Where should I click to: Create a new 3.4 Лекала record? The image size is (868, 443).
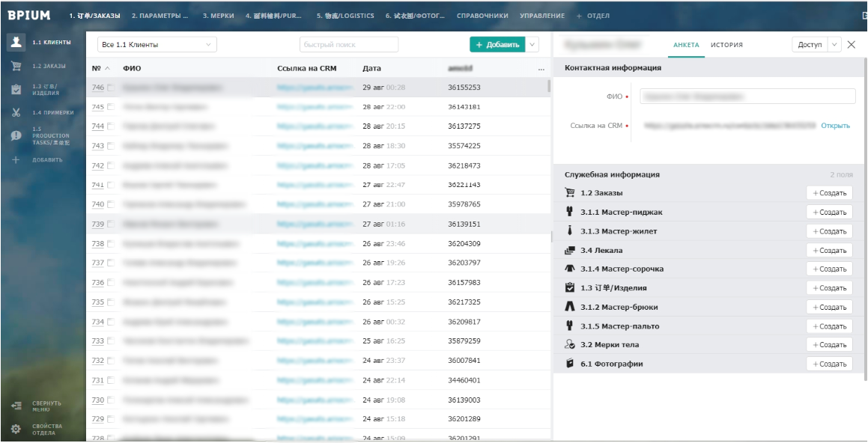tap(829, 250)
